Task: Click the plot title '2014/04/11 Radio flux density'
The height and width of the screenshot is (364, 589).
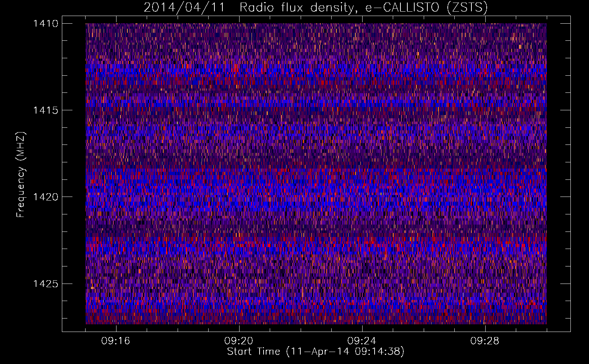Action: 315,8
